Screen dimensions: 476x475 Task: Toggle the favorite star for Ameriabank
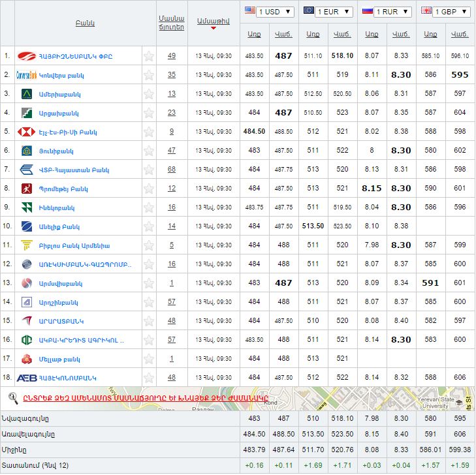[149, 94]
